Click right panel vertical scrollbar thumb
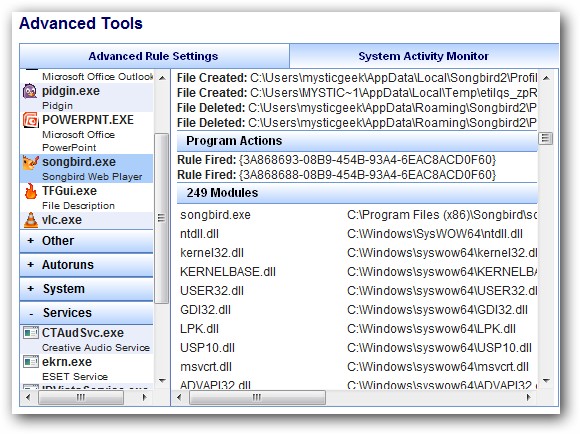Image resolution: width=580 pixels, height=434 pixels. point(546,139)
